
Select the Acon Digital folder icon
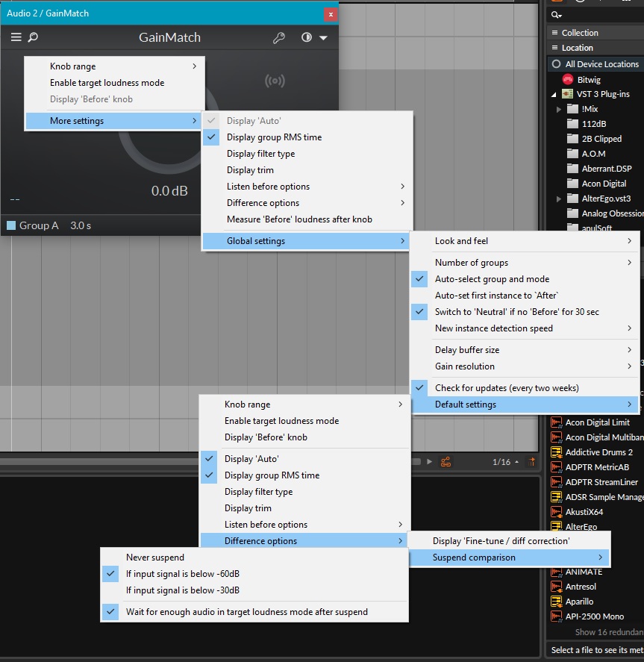pos(572,184)
